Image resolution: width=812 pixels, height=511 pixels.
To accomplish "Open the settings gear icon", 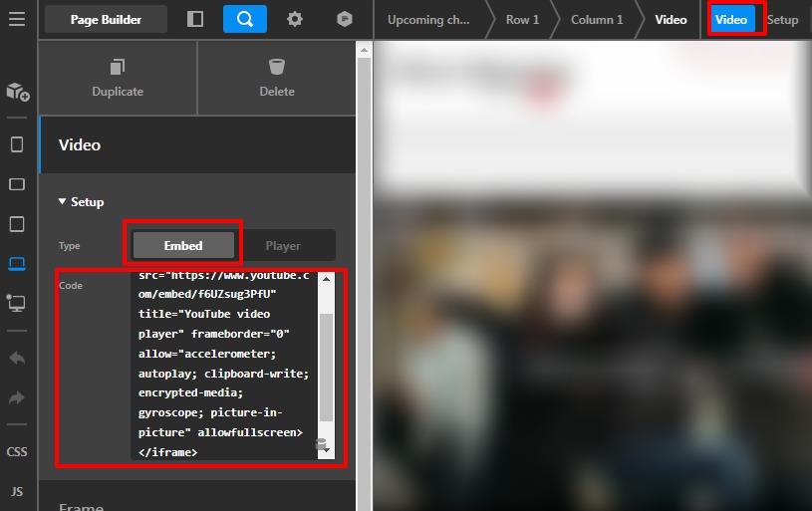I will coord(295,19).
